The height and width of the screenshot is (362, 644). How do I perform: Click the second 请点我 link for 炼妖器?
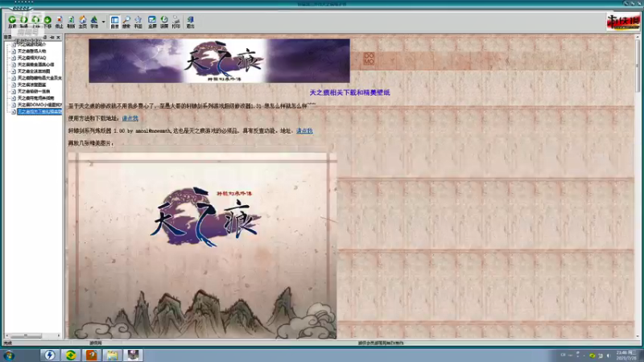point(304,130)
